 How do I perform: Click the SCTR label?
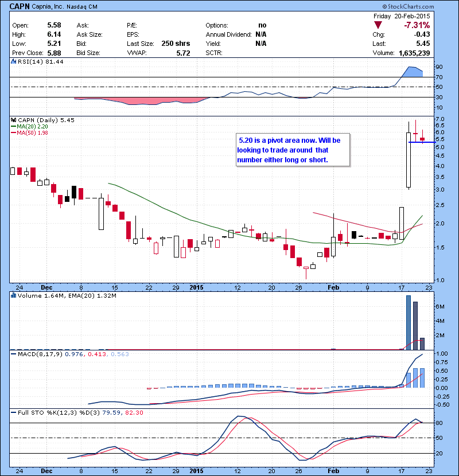214,53
